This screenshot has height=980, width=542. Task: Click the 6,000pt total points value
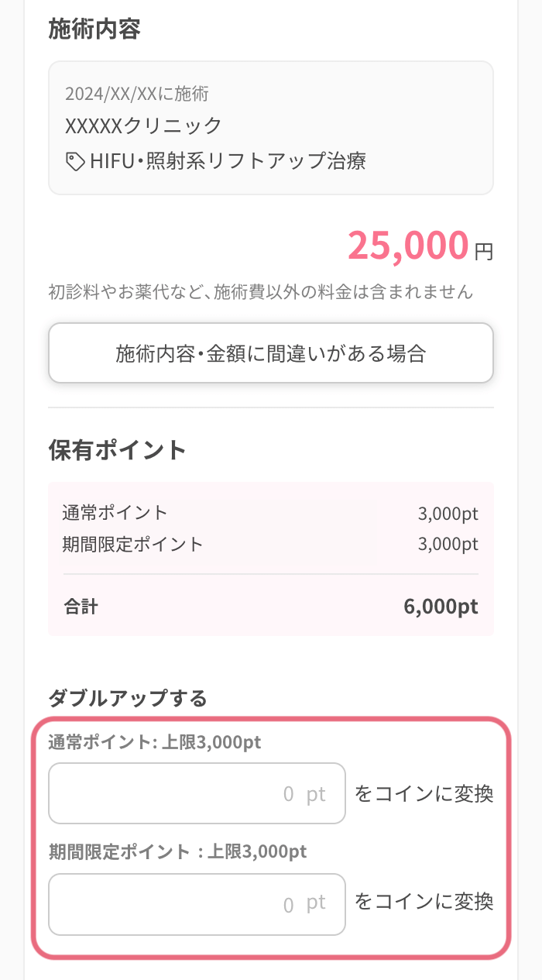click(441, 606)
